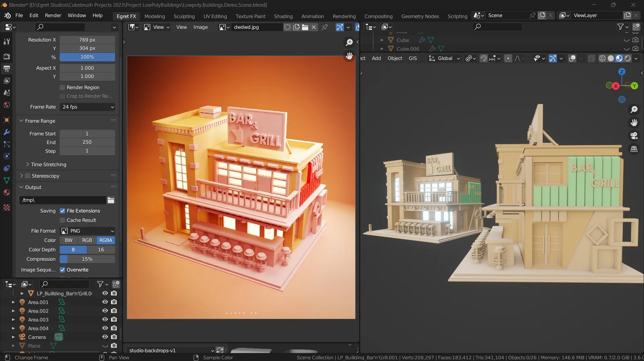Switch to the Geometry Nodes workspace tab

click(x=420, y=16)
